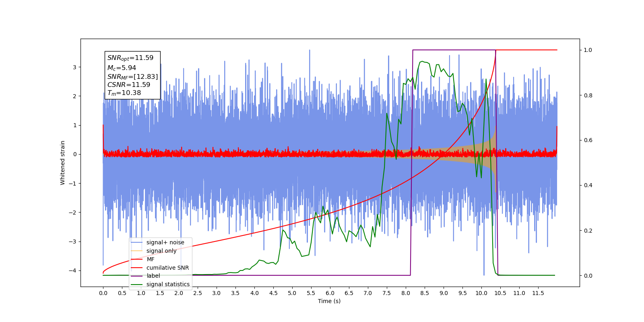Image resolution: width=644 pixels, height=322 pixels.
Task: Click the 2 tick on the strain axis
Action: pyautogui.click(x=74, y=96)
